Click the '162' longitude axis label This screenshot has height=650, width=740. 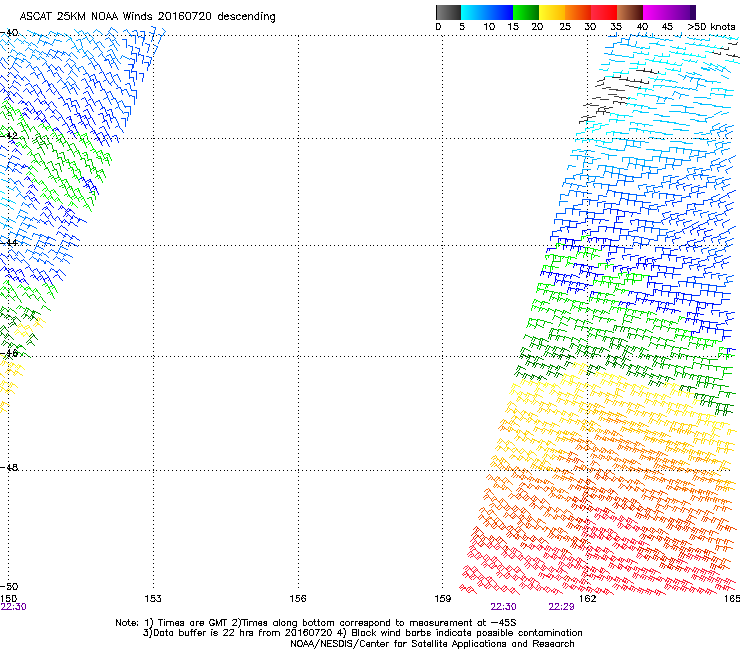[588, 599]
